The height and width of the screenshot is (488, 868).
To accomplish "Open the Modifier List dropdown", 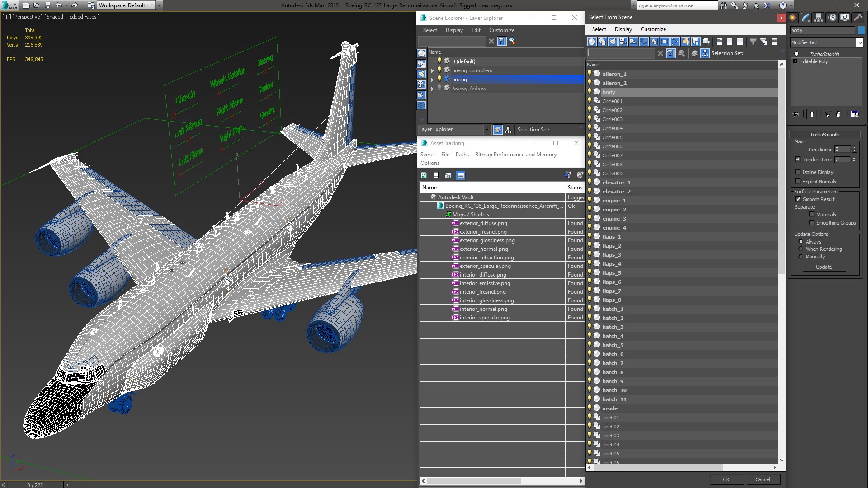I will (x=859, y=42).
